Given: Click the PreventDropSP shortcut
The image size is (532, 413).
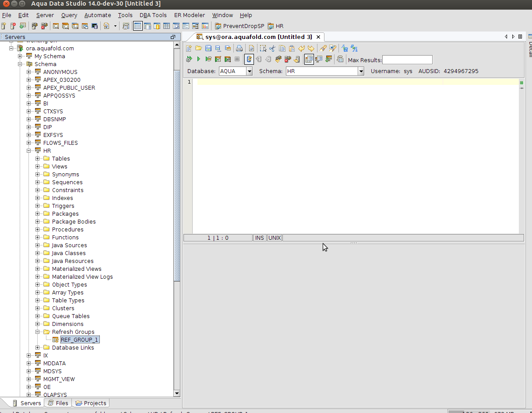Looking at the screenshot, I should pos(240,26).
